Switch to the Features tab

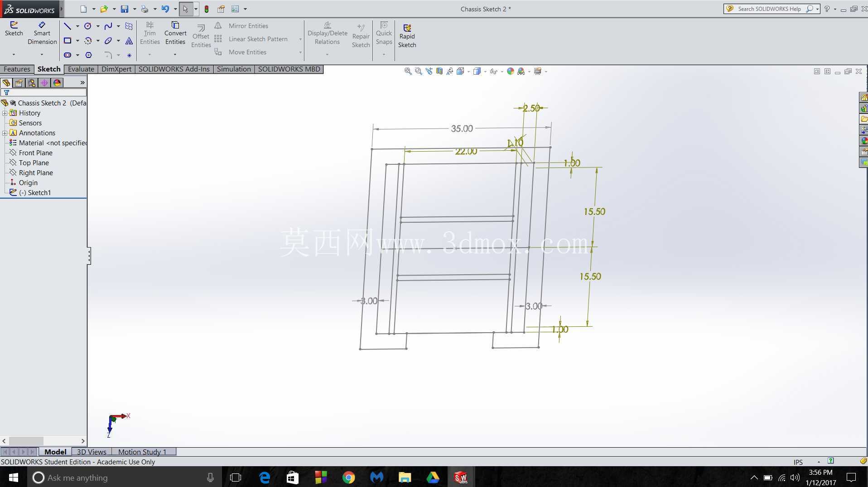click(x=17, y=69)
